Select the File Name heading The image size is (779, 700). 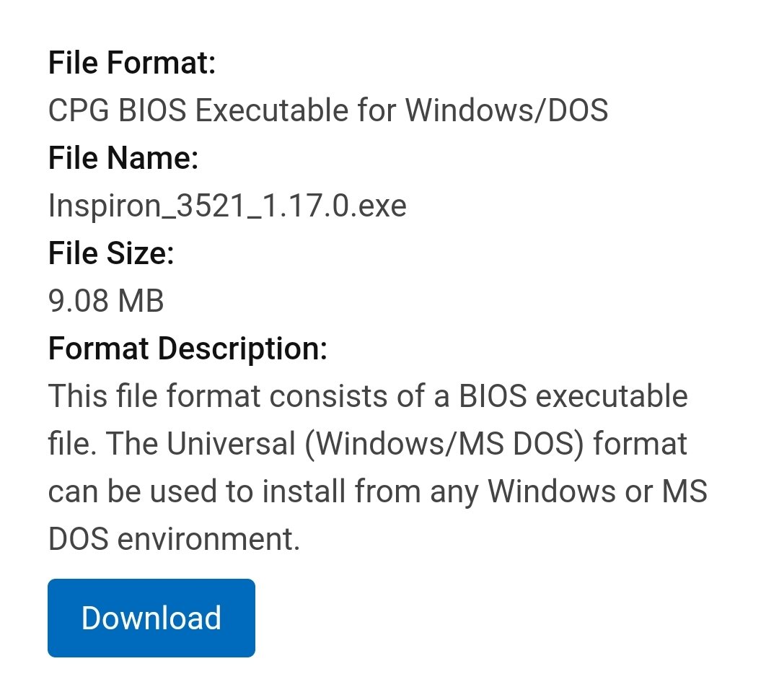click(x=123, y=157)
